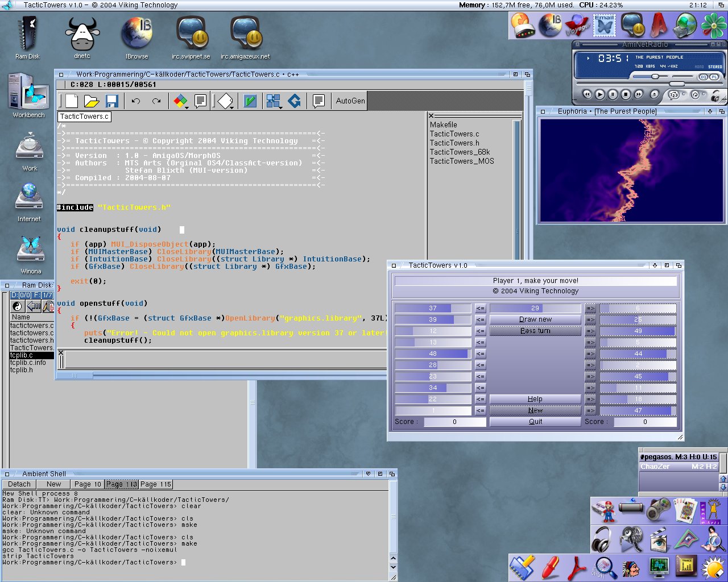
Task: Select TacticTowers.h in the editor file list
Action: 454,143
